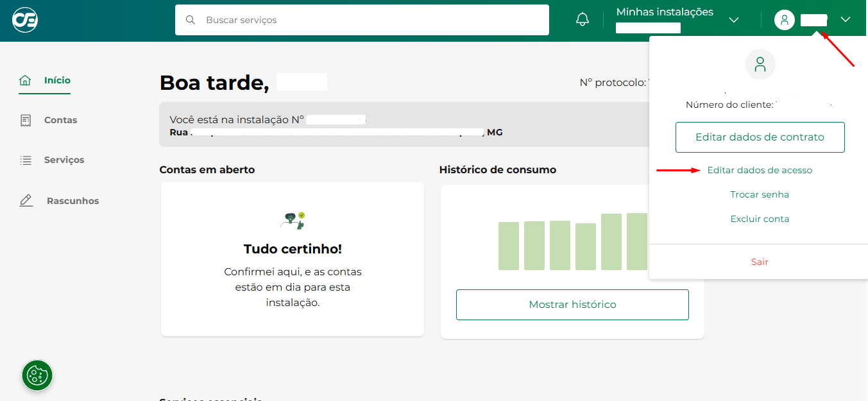Open notifications bell icon

[583, 20]
